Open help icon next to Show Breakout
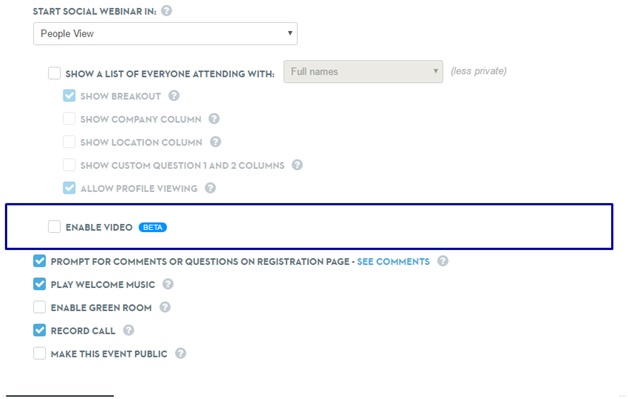The width and height of the screenshot is (628, 399). pos(174,96)
